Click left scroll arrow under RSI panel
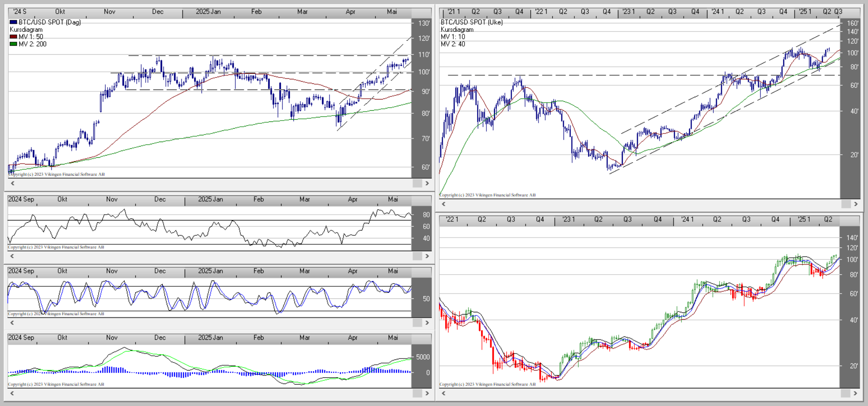 pos(12,256)
